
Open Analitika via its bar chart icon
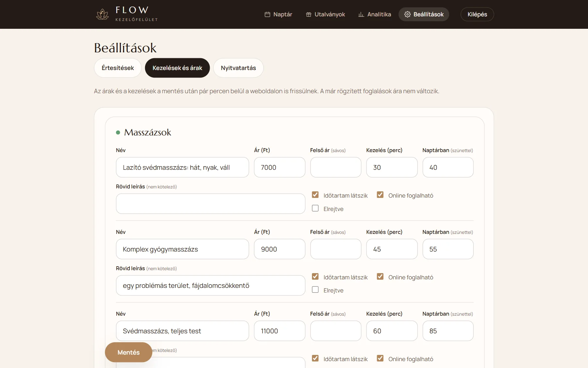pos(361,14)
